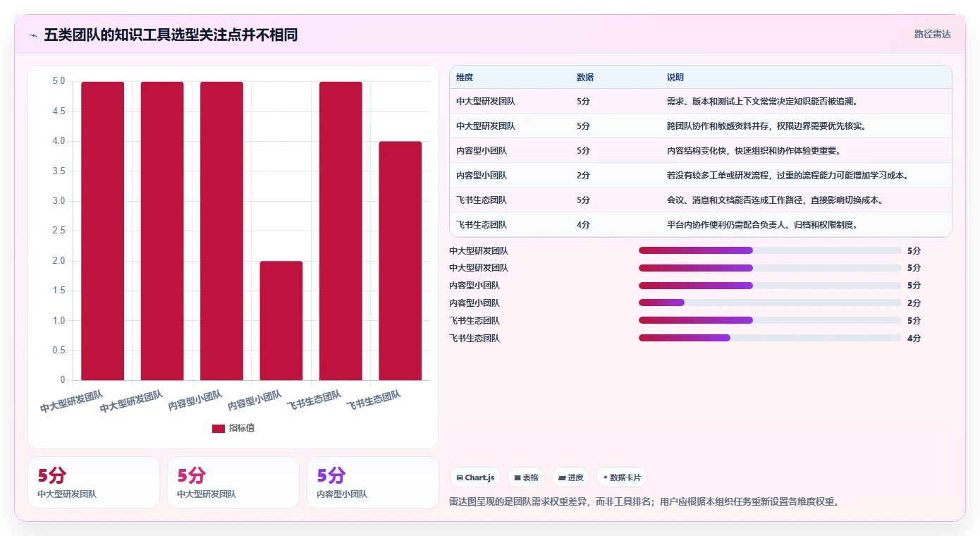Viewport: 980px width, 536px height.
Task: Click the progress icon in 进度 chip
Action: pos(562,477)
